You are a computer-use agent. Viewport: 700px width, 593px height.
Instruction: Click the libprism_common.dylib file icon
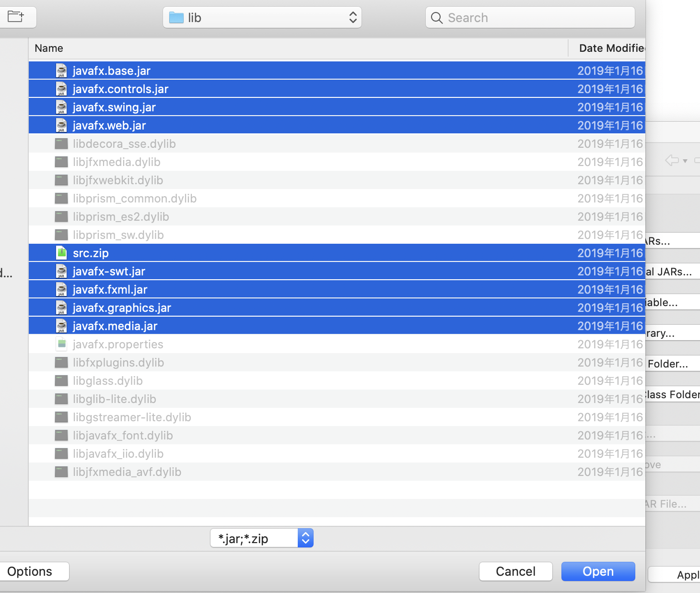pyautogui.click(x=61, y=198)
